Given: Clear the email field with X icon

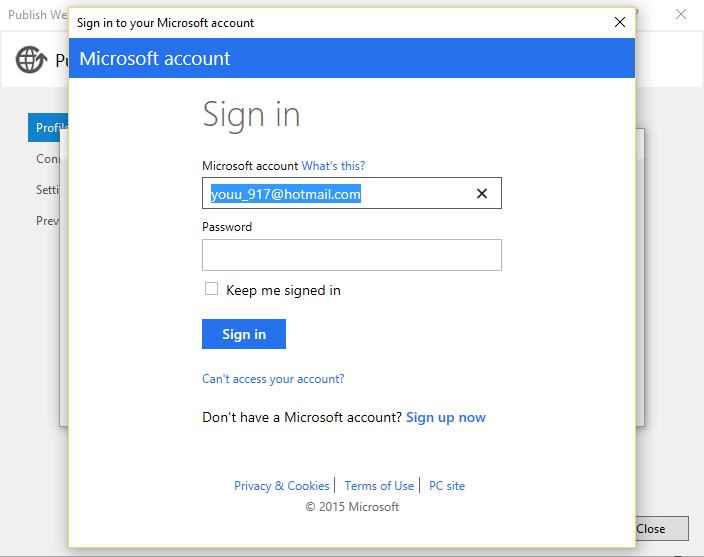Looking at the screenshot, I should pos(481,194).
